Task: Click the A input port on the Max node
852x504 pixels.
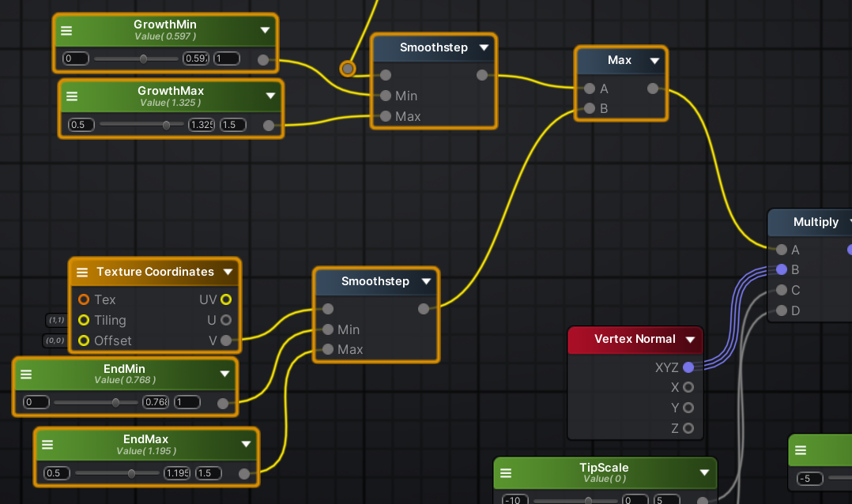Action: click(x=589, y=88)
